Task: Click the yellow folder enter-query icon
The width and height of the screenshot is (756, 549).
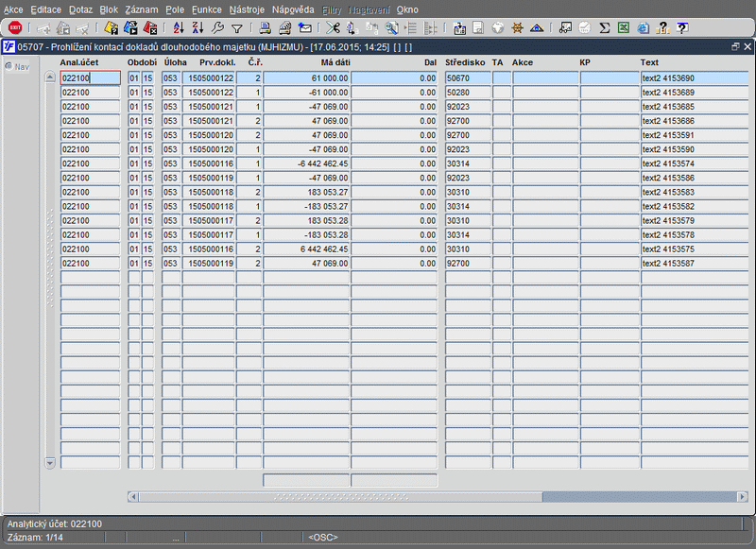Action: point(111,28)
